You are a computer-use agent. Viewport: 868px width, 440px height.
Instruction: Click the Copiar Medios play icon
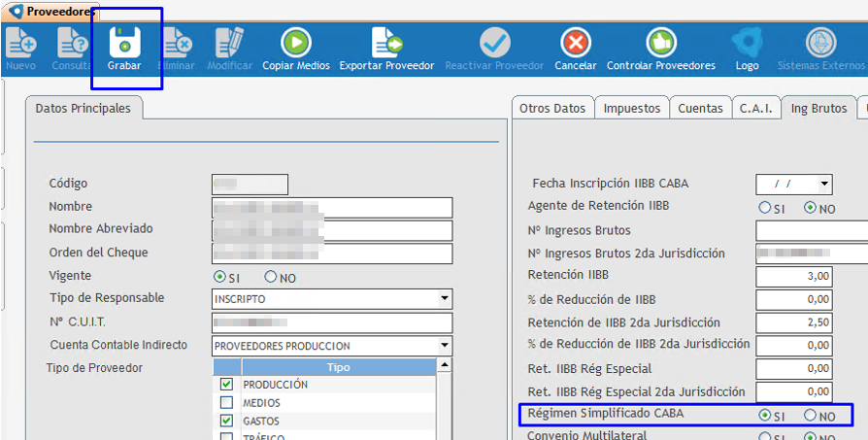point(295,43)
